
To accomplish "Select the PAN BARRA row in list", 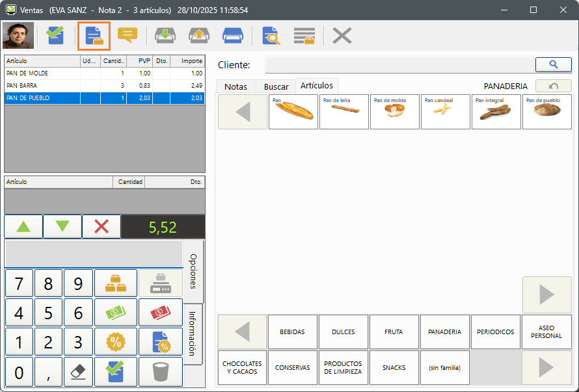I will pyautogui.click(x=42, y=85).
